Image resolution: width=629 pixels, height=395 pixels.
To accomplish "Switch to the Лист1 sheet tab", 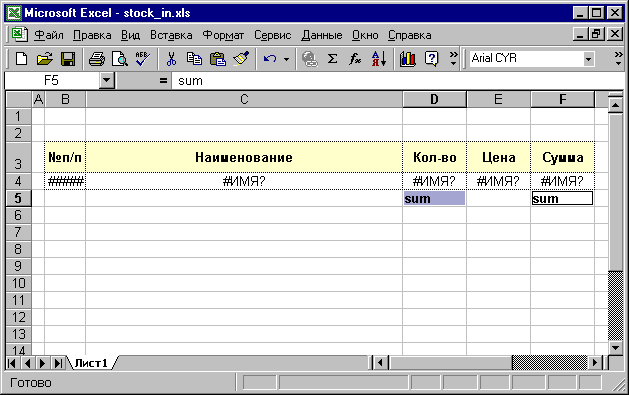I will point(91,363).
